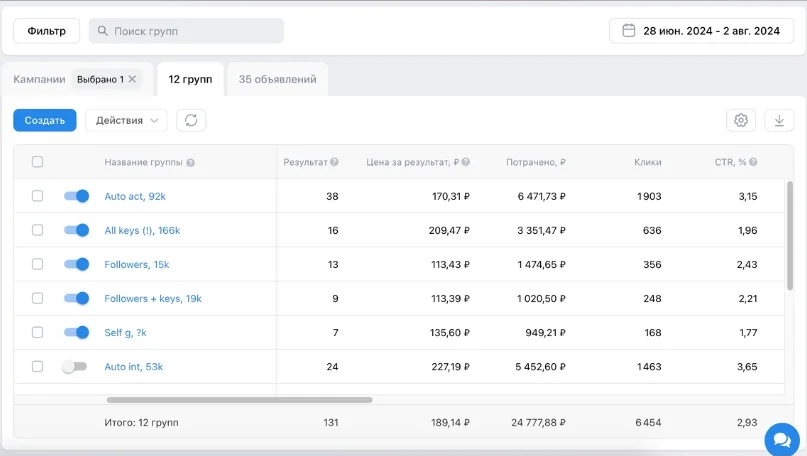Image resolution: width=807 pixels, height=456 pixels.
Task: Click the Название группы column header
Action: coord(144,162)
